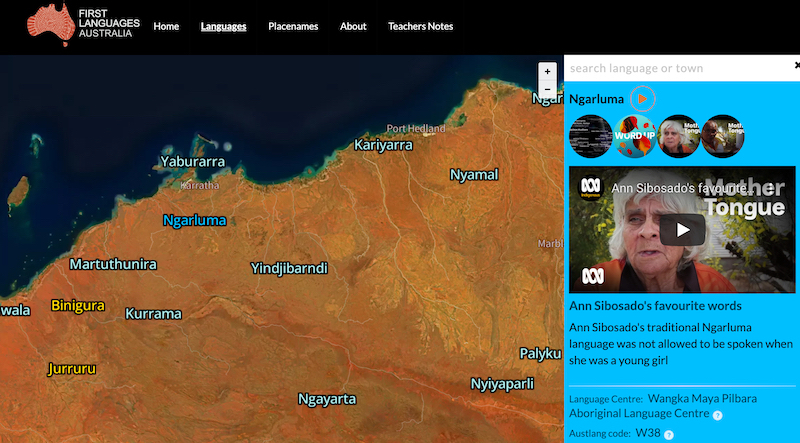This screenshot has width=800, height=443.
Task: Select the Jurruru label on the map
Action: click(x=72, y=369)
